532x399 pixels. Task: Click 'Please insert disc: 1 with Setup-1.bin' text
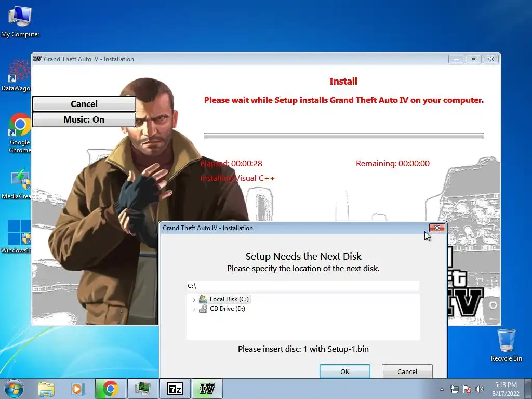click(x=303, y=349)
